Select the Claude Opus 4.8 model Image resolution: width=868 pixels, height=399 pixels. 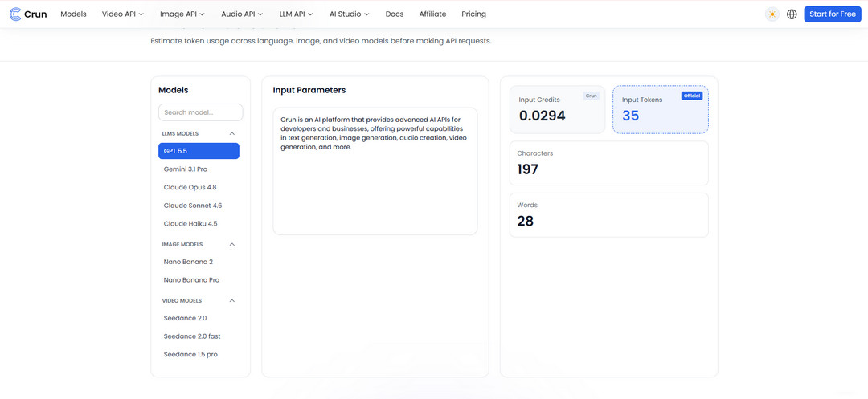(199, 187)
